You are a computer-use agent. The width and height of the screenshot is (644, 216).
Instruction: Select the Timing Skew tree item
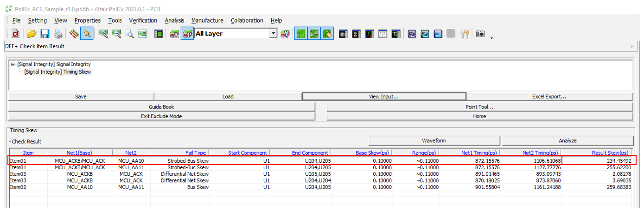(57, 72)
